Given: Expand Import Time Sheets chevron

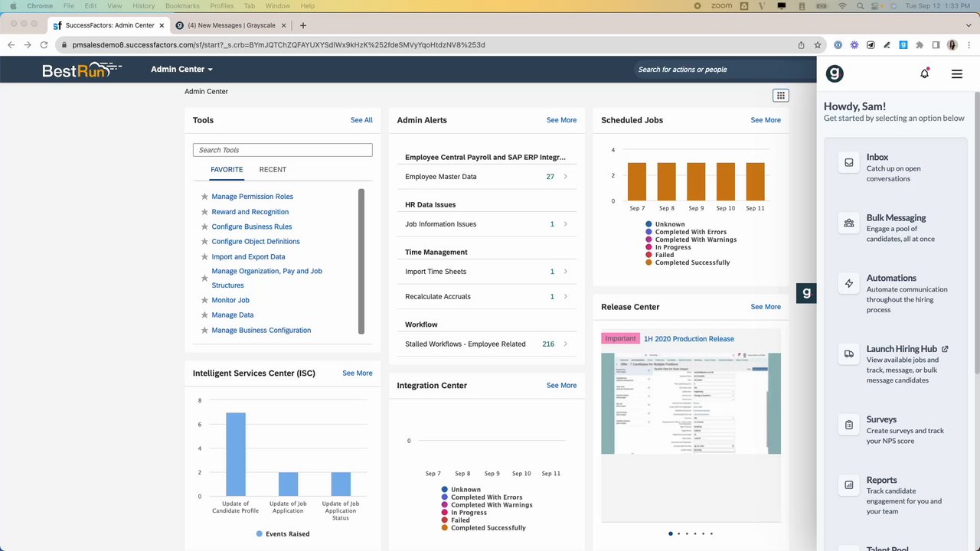Looking at the screenshot, I should pyautogui.click(x=566, y=272).
